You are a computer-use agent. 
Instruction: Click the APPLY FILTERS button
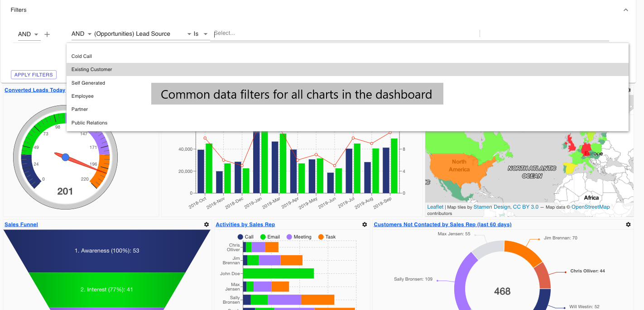pyautogui.click(x=34, y=74)
